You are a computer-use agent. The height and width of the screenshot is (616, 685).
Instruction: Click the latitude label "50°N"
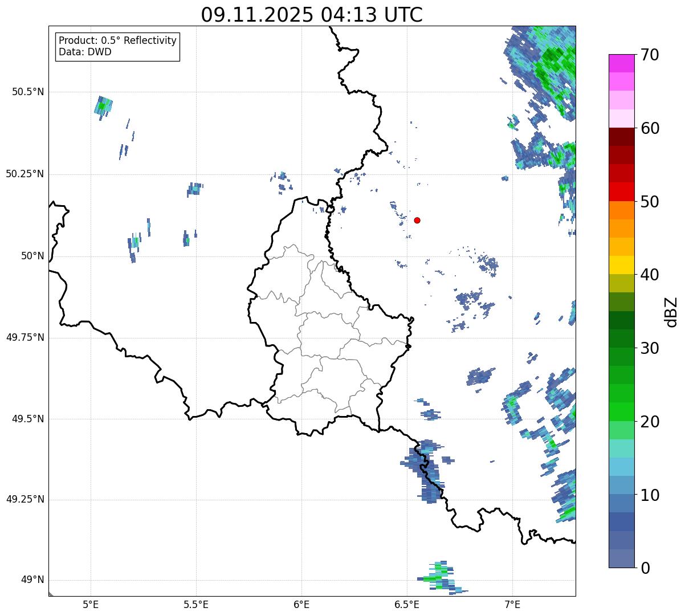32,256
